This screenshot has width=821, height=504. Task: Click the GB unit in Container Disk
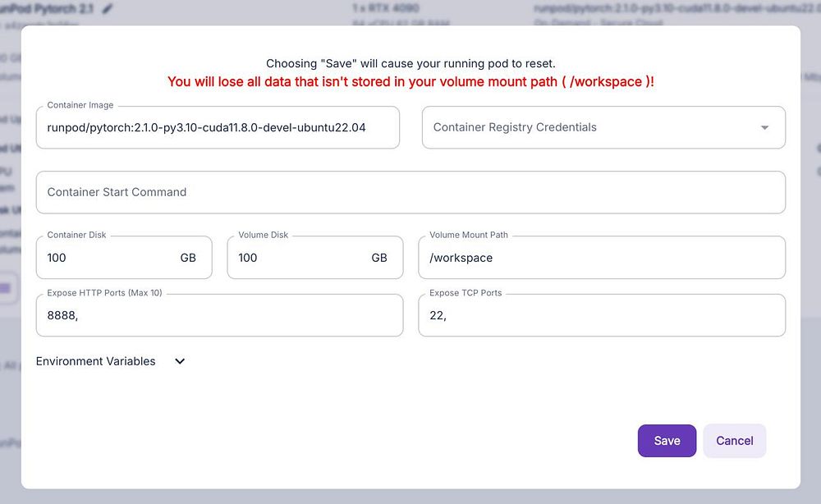pyautogui.click(x=188, y=258)
